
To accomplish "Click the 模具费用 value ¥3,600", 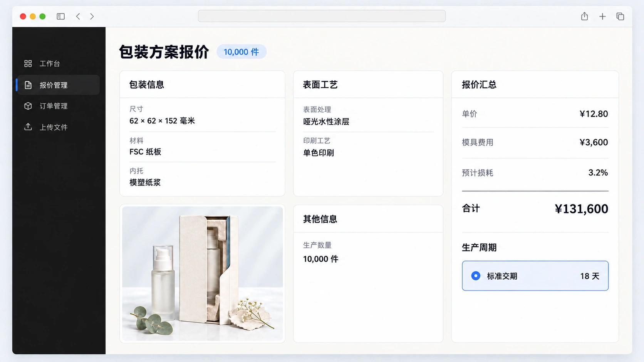I will (x=594, y=142).
